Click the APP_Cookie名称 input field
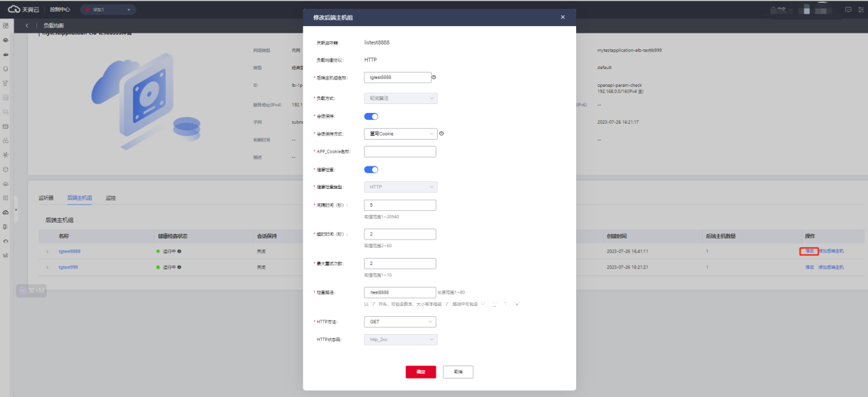Viewport: 868px width, 397px height. (400, 151)
